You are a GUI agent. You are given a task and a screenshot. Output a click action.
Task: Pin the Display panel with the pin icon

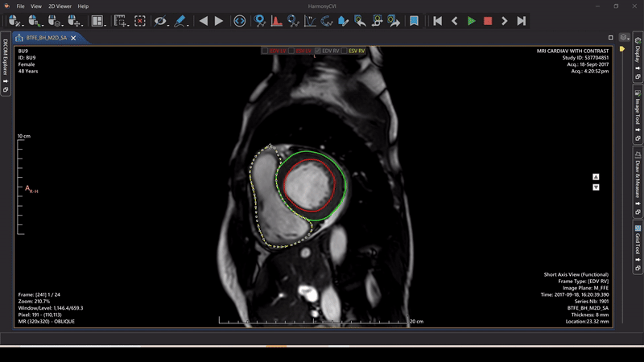(638, 68)
